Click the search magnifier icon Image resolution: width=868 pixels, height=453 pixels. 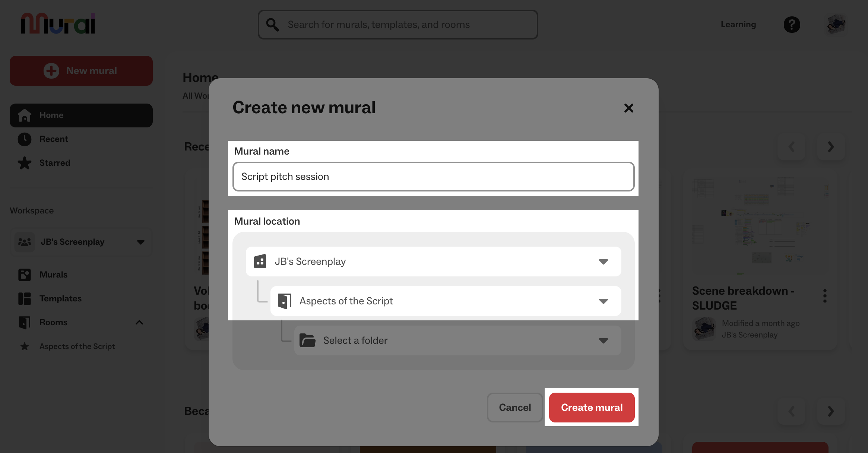point(272,24)
